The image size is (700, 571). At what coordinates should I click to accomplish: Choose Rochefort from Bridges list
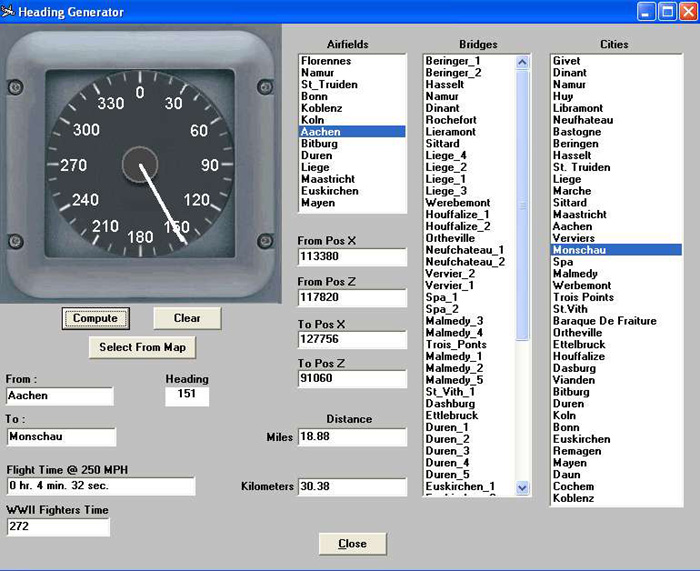click(x=451, y=120)
